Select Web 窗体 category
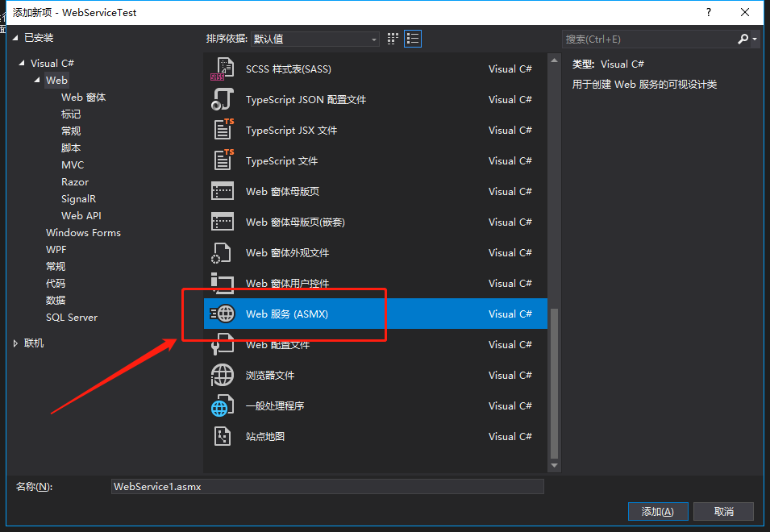This screenshot has width=770, height=532. [x=84, y=98]
